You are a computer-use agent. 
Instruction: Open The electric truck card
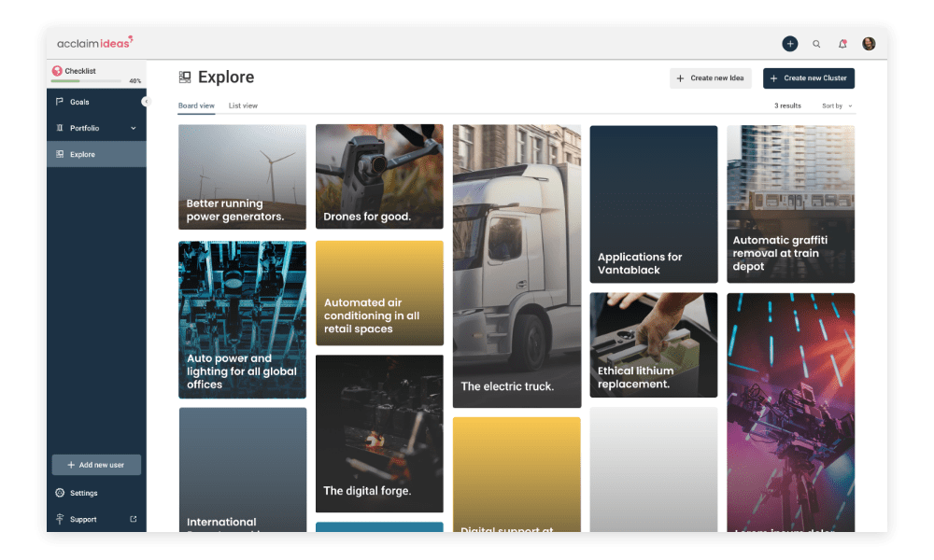(x=517, y=266)
